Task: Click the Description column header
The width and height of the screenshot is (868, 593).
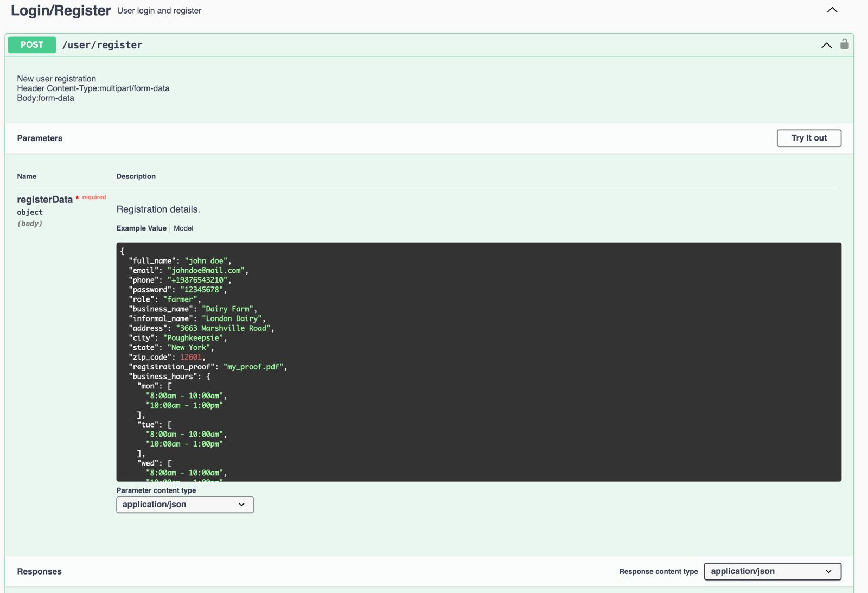Action: click(136, 176)
